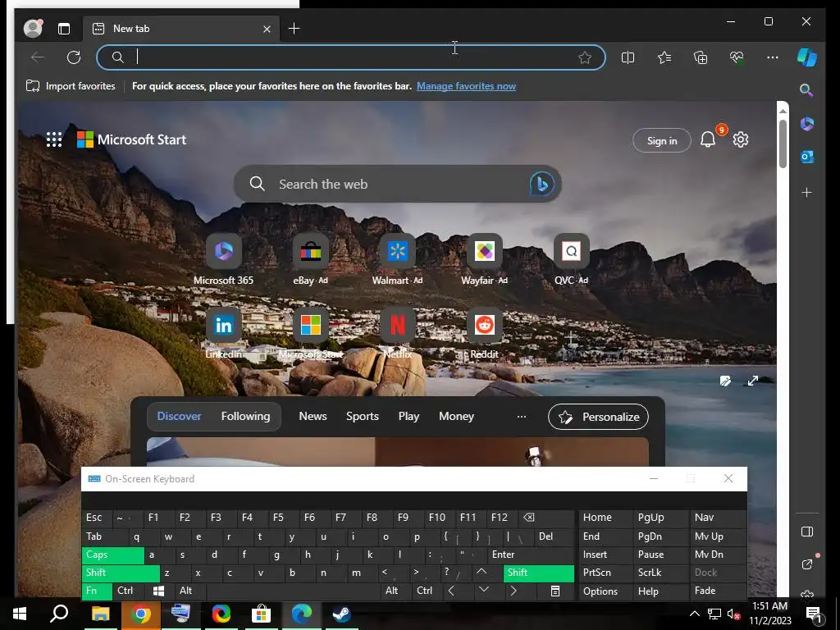
Task: Toggle right Shift key on On-Screen Keyboard
Action: tap(538, 573)
